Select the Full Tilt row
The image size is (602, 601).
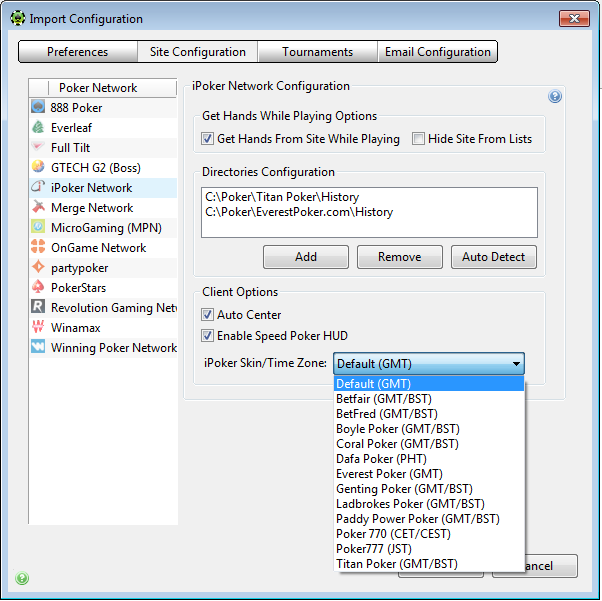103,147
